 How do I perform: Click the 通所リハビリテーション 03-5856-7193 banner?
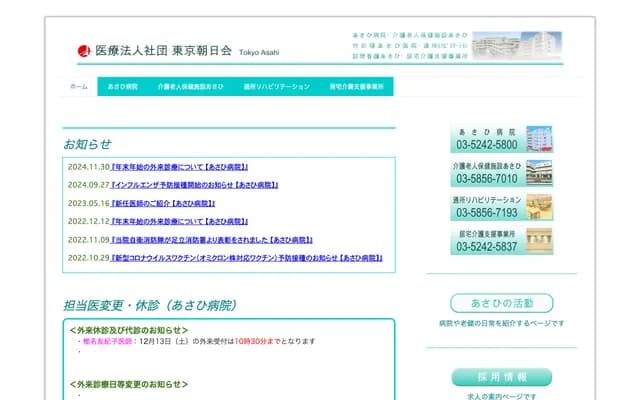(x=500, y=207)
